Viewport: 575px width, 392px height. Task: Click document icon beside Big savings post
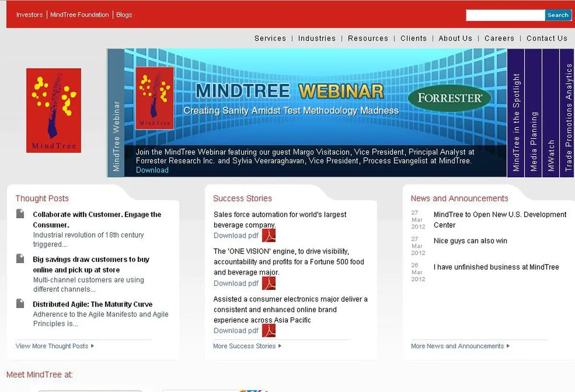(20, 259)
